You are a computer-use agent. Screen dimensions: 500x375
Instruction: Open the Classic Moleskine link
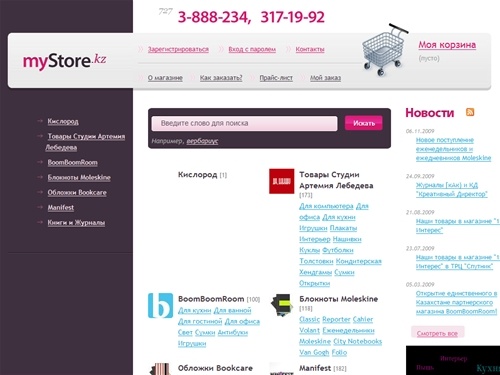(x=309, y=319)
